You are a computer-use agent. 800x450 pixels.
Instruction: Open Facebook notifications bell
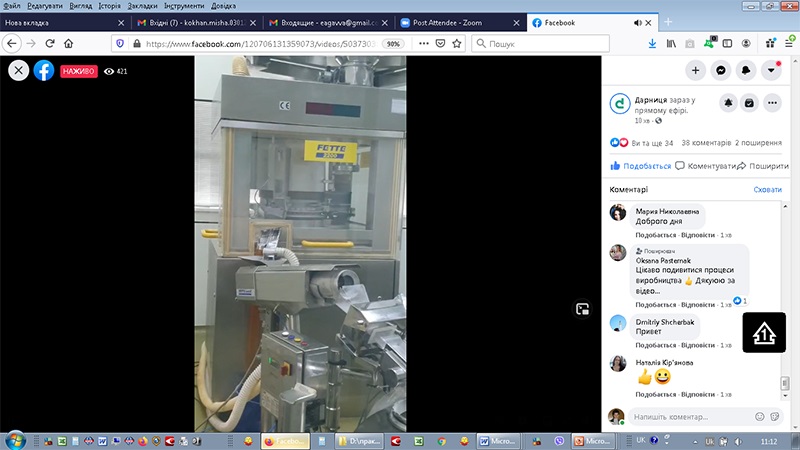click(x=746, y=70)
